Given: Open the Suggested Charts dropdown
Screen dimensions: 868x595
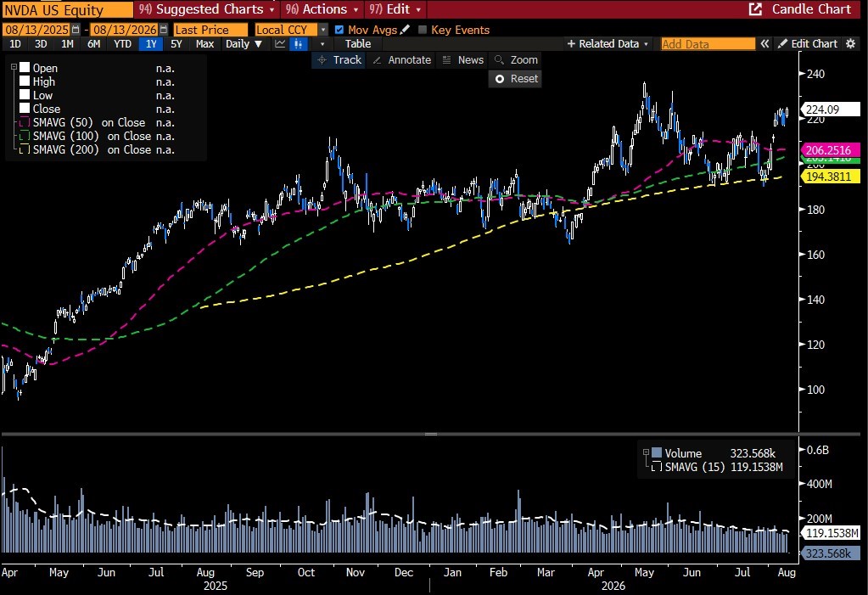Looking at the screenshot, I should click(206, 8).
